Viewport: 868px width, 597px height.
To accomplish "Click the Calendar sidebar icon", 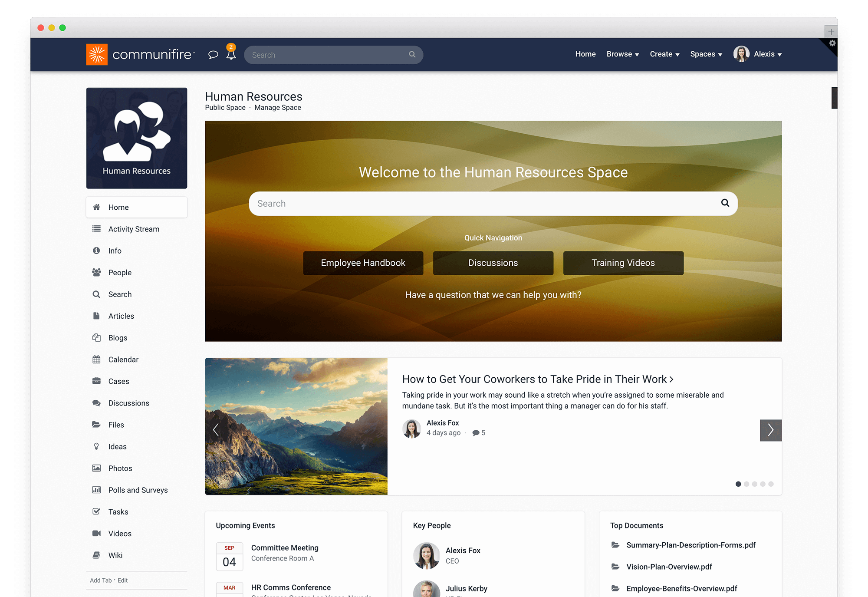I will [x=96, y=360].
